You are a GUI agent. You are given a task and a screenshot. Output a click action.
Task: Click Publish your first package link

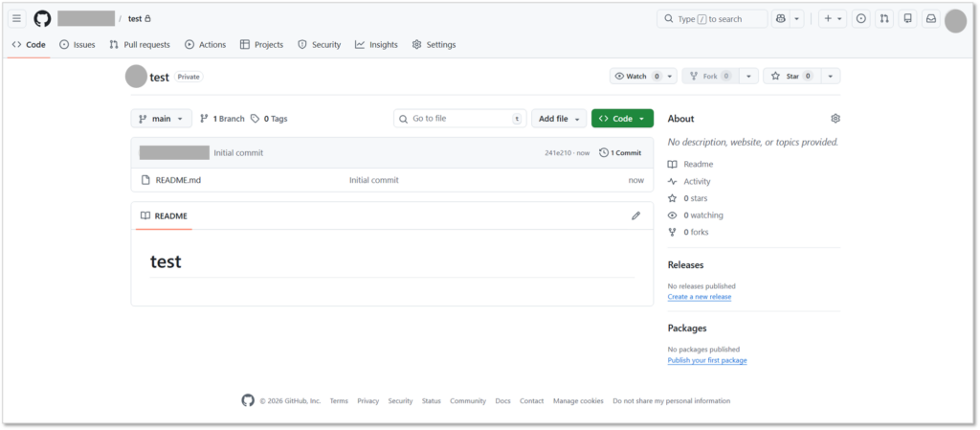click(706, 360)
